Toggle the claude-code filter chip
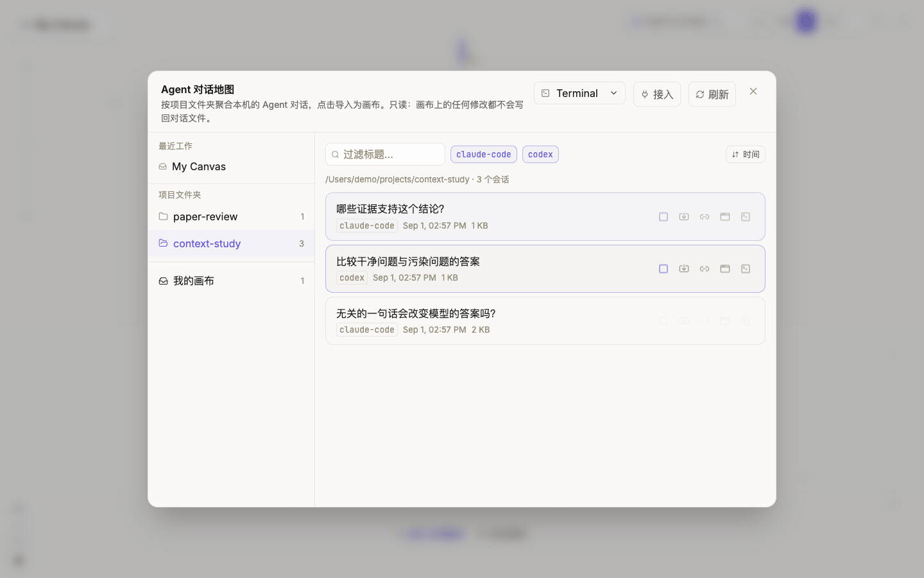This screenshot has width=924, height=578. coord(484,154)
